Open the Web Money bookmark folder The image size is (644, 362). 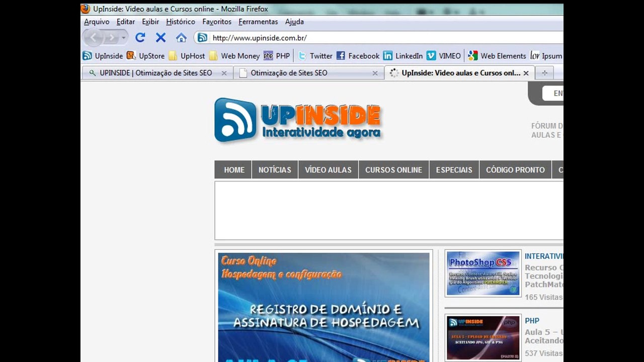tap(234, 56)
